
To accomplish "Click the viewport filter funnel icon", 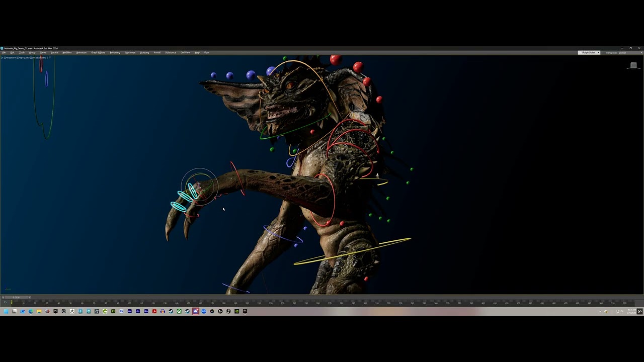I will 50,58.
